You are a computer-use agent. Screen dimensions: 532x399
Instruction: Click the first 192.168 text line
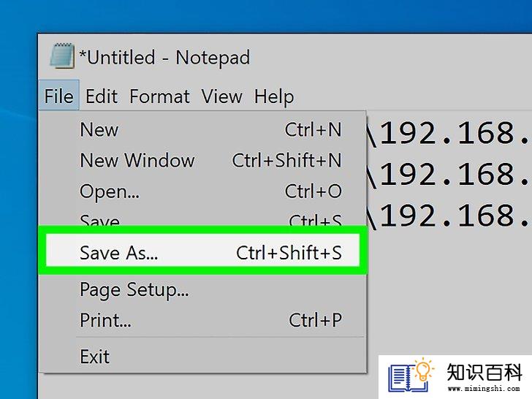coord(449,133)
